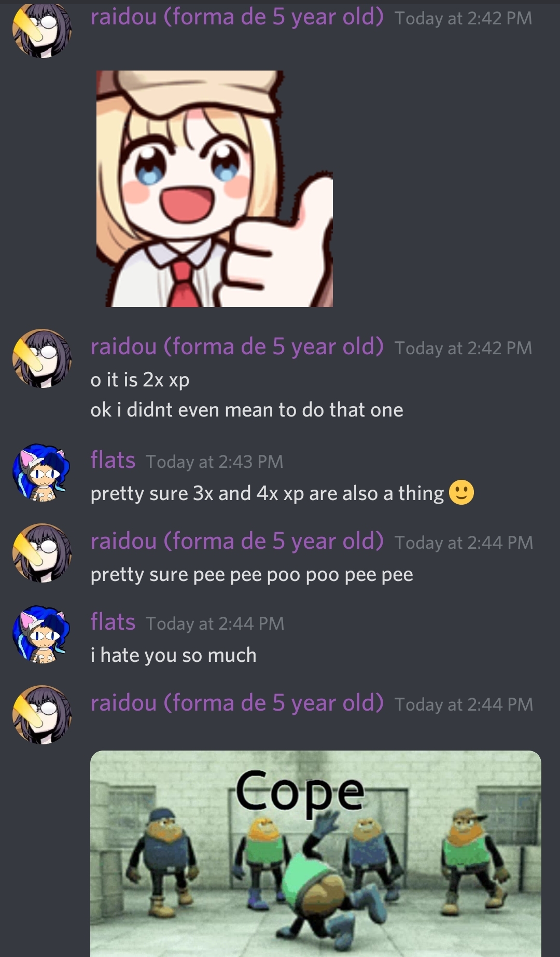This screenshot has width=560, height=957.
Task: Open flats username at 2:43 PM
Action: pos(113,460)
